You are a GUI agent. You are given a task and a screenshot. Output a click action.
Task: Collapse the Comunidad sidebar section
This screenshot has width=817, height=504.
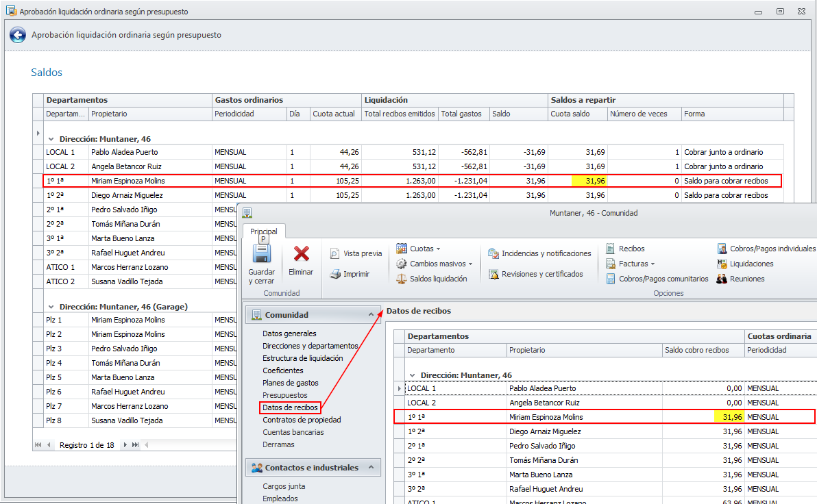pyautogui.click(x=371, y=315)
